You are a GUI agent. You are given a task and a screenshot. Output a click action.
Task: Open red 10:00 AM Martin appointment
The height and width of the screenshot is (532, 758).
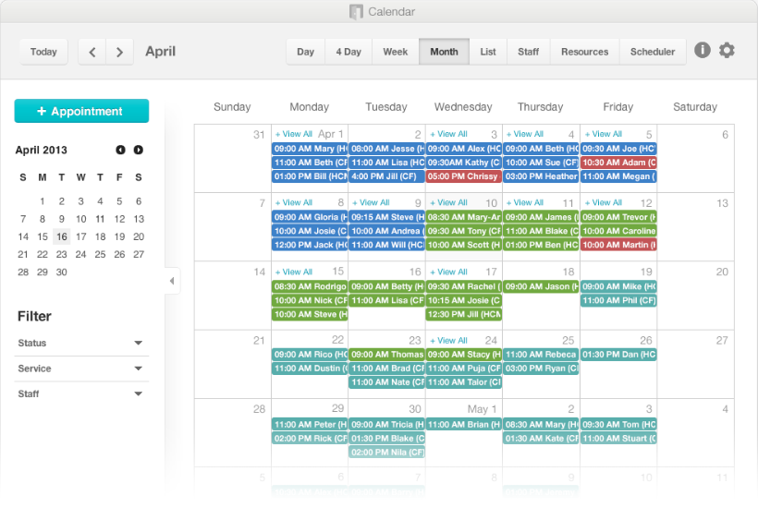618,246
